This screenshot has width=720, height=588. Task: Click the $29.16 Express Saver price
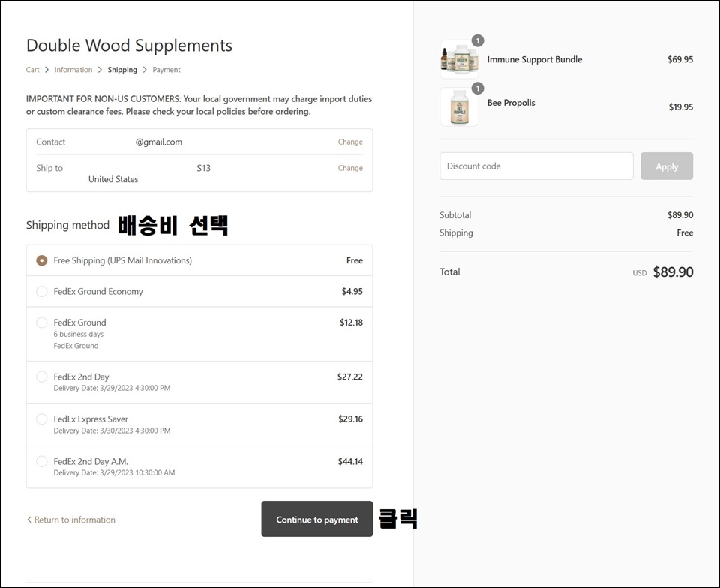coord(351,418)
